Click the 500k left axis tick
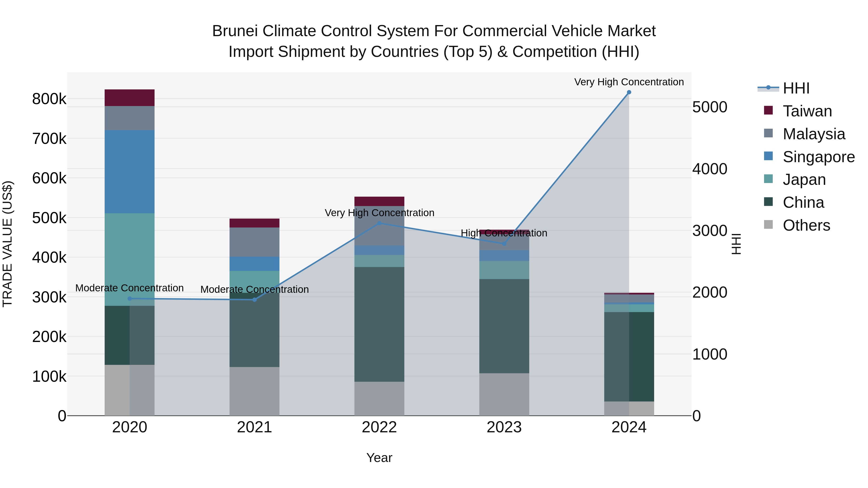 49,218
